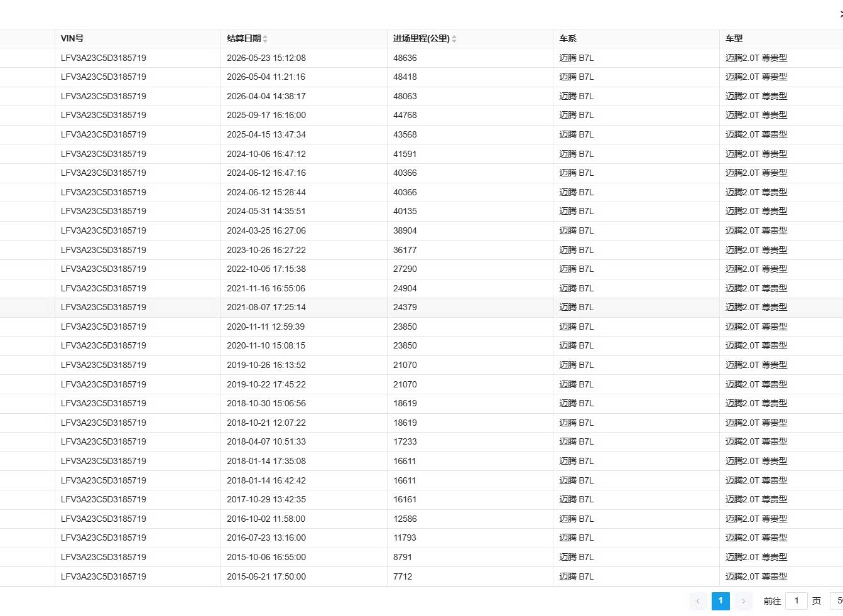The image size is (843, 616).
Task: Click the mileage value 41591
Action: pyautogui.click(x=405, y=154)
